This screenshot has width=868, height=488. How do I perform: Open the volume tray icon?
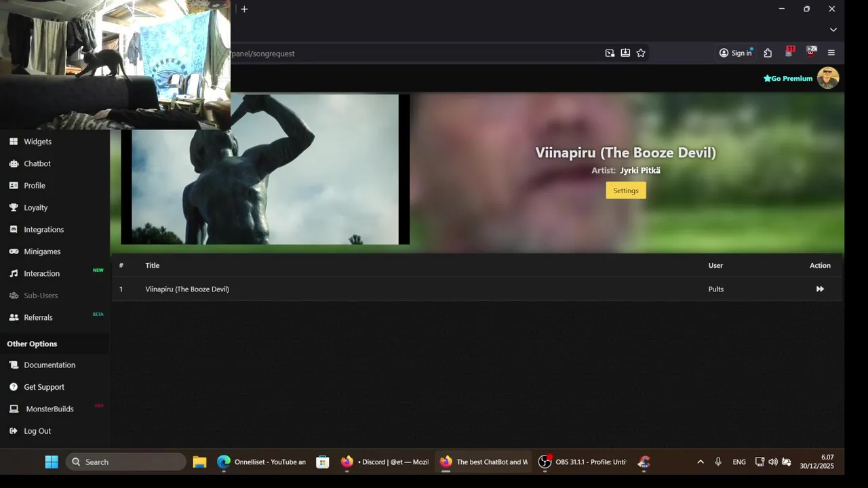[x=773, y=462]
